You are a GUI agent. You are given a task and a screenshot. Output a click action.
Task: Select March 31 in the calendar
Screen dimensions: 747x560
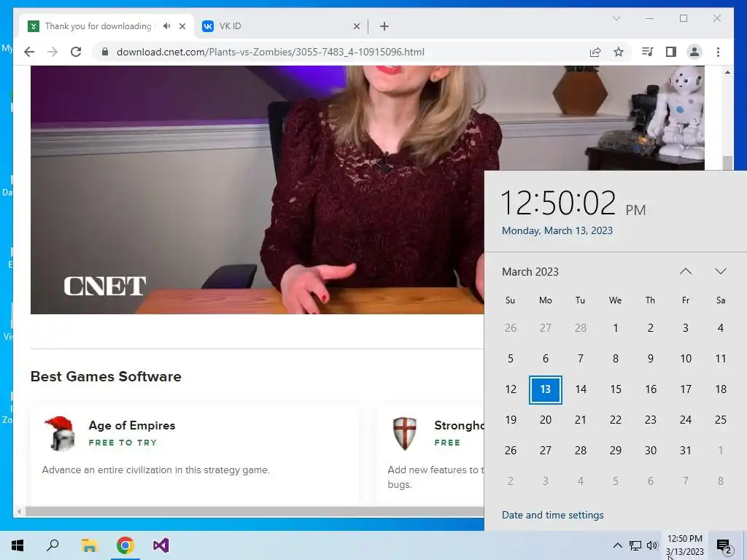(x=686, y=451)
